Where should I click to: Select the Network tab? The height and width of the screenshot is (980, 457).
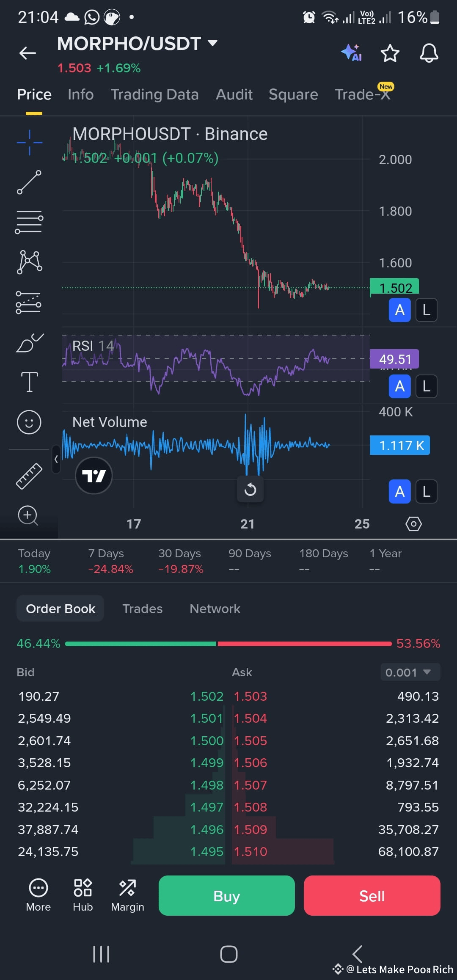tap(215, 608)
